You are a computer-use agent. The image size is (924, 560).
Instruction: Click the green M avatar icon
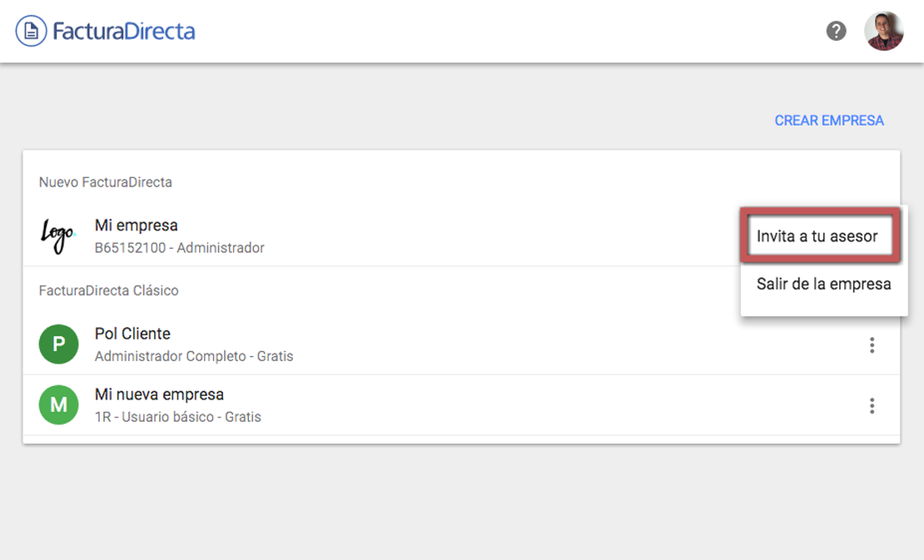[x=58, y=404]
